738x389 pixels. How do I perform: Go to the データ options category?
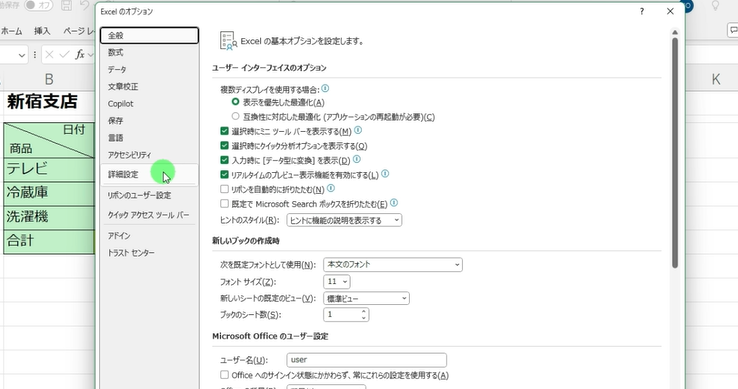coord(149,69)
